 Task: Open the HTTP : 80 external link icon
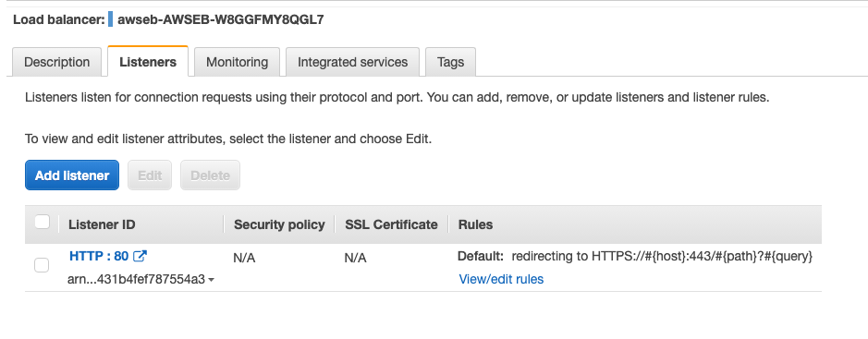(x=141, y=256)
